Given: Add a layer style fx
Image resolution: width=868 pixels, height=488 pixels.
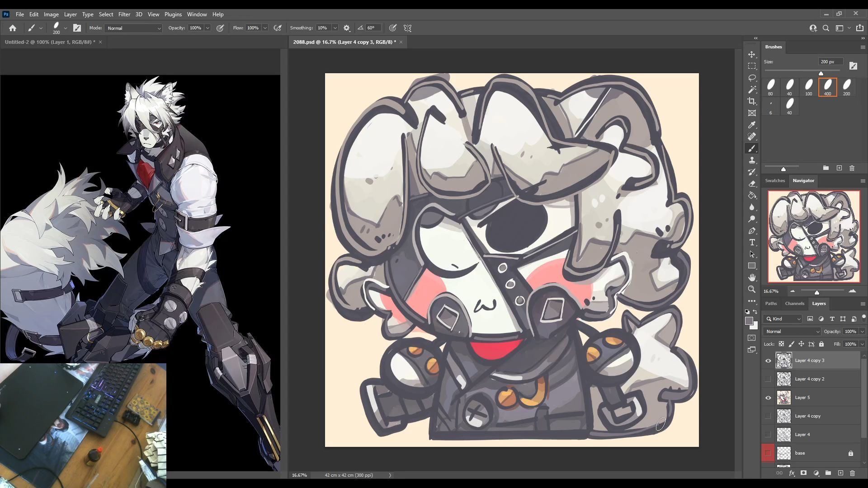Looking at the screenshot, I should click(x=792, y=473).
